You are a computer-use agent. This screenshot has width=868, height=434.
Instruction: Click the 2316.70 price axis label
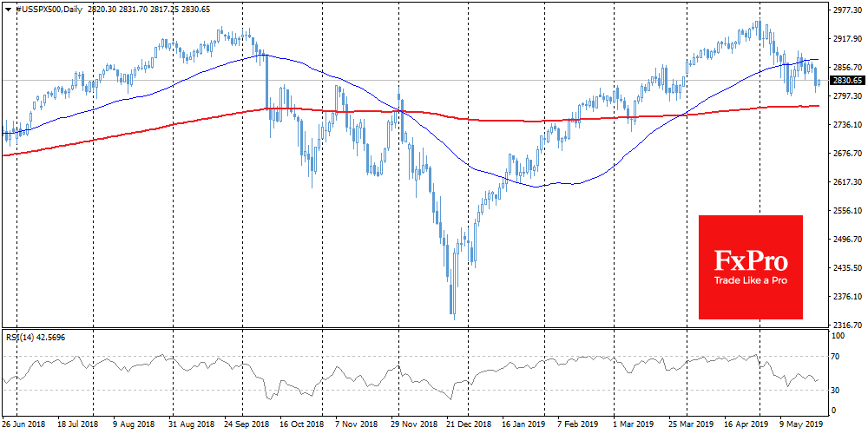click(846, 325)
